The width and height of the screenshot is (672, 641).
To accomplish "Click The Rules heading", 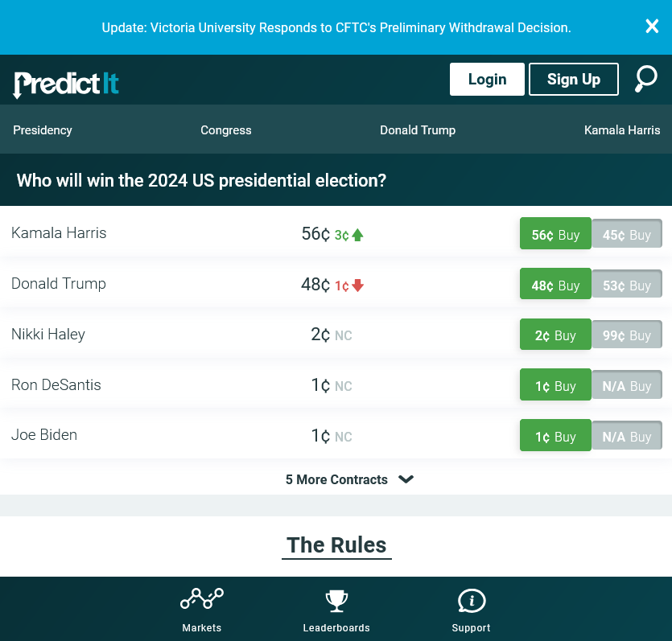I will click(336, 545).
